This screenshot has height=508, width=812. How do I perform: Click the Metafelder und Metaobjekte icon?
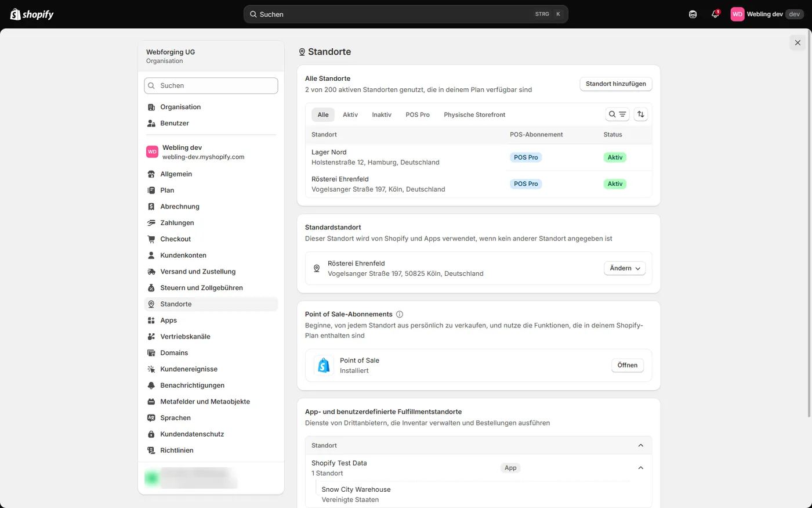(151, 402)
